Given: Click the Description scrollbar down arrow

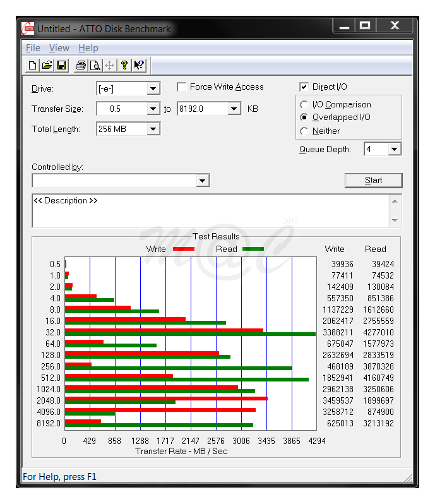Looking at the screenshot, I should point(395,220).
